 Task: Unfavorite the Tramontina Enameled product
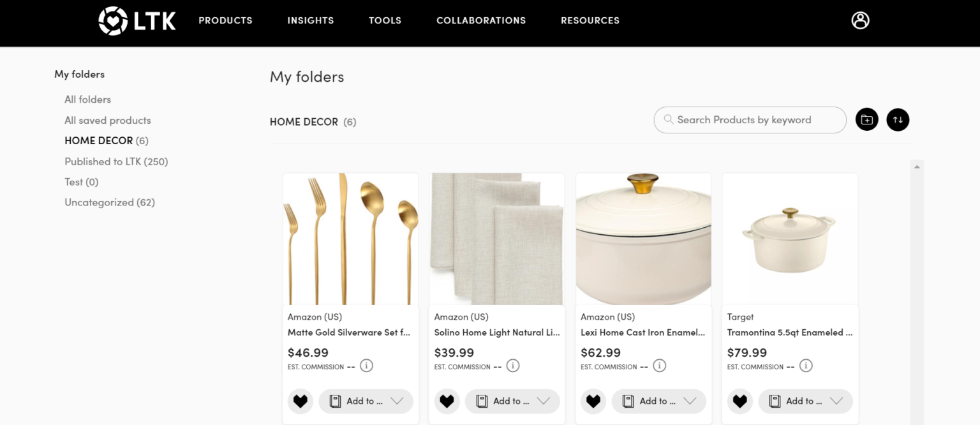[x=739, y=401]
